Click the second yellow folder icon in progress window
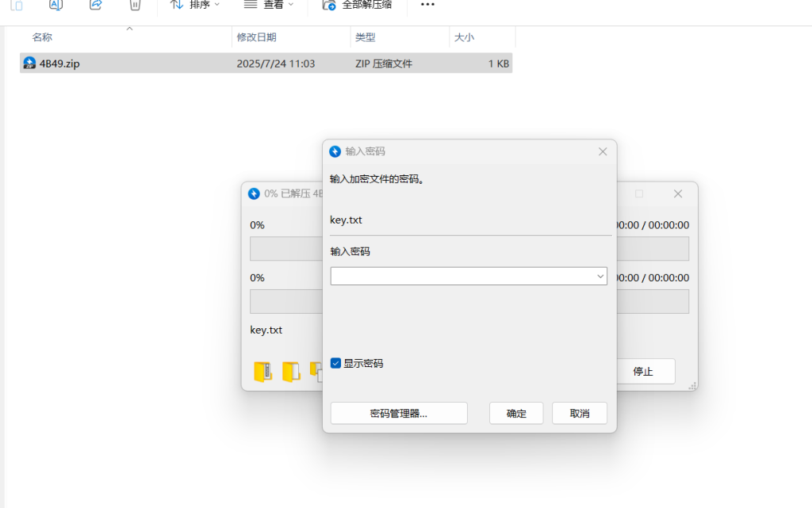Screen dimensions: 812x508 tap(291, 372)
